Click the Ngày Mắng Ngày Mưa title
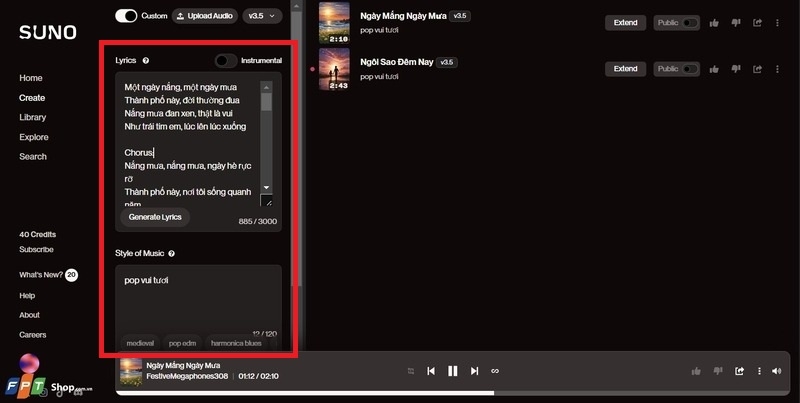 [x=403, y=16]
